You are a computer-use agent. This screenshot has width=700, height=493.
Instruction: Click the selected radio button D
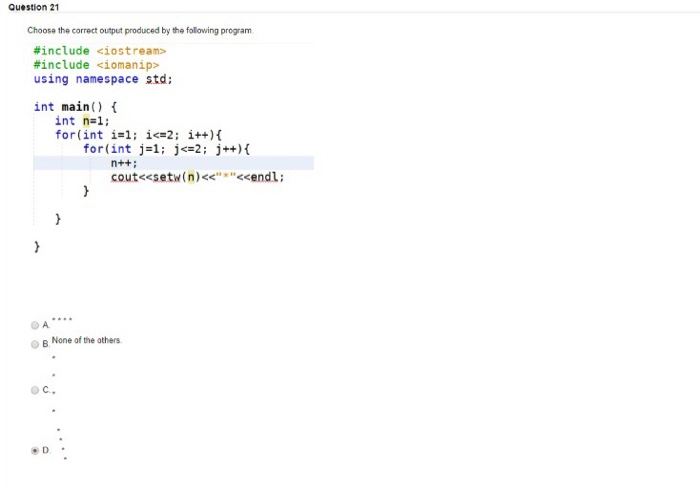pyautogui.click(x=35, y=451)
